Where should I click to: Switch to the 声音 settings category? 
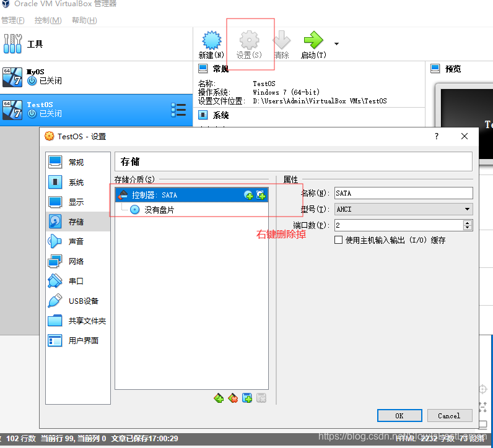click(x=78, y=241)
